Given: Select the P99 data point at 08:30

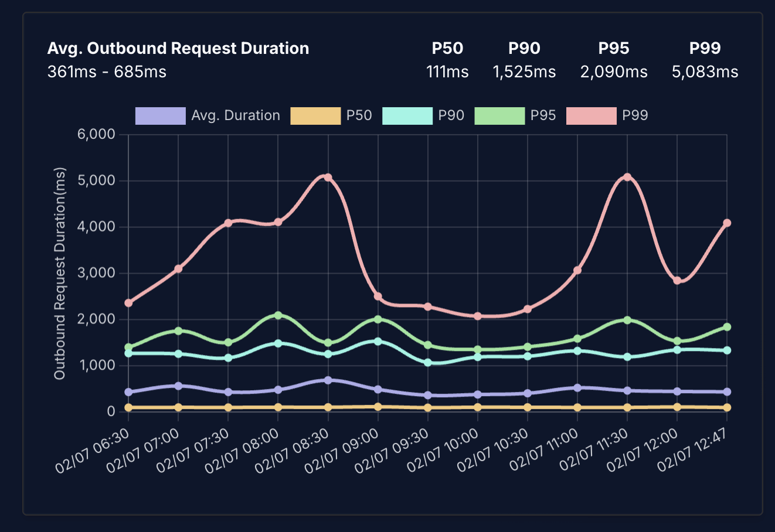Looking at the screenshot, I should click(x=328, y=178).
